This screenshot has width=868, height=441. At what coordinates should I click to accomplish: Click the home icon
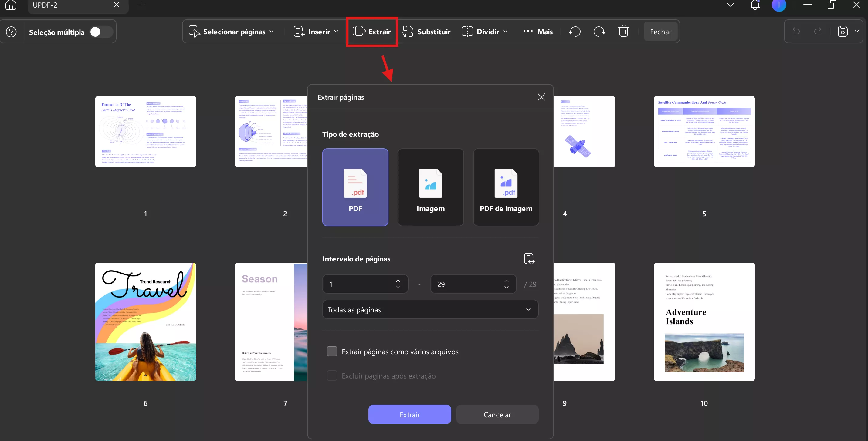point(11,5)
